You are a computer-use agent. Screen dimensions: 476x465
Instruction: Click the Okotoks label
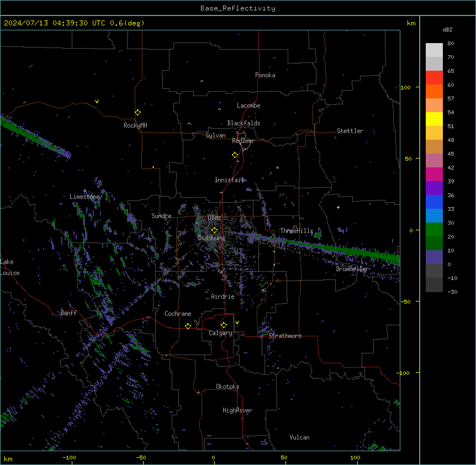click(228, 387)
